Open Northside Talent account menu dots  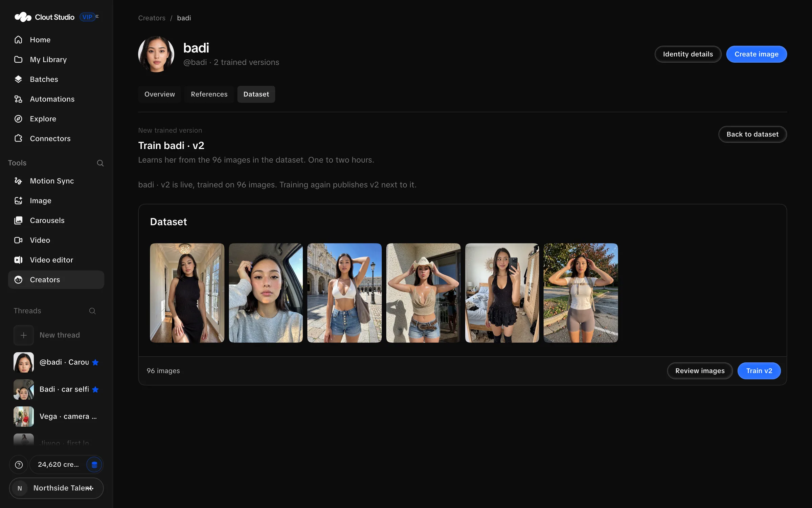tap(89, 488)
